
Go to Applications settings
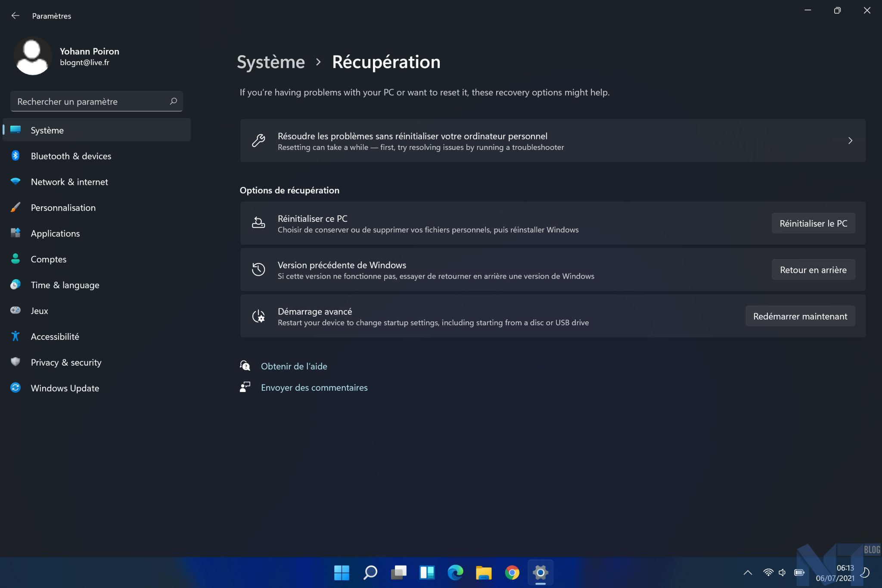point(55,233)
